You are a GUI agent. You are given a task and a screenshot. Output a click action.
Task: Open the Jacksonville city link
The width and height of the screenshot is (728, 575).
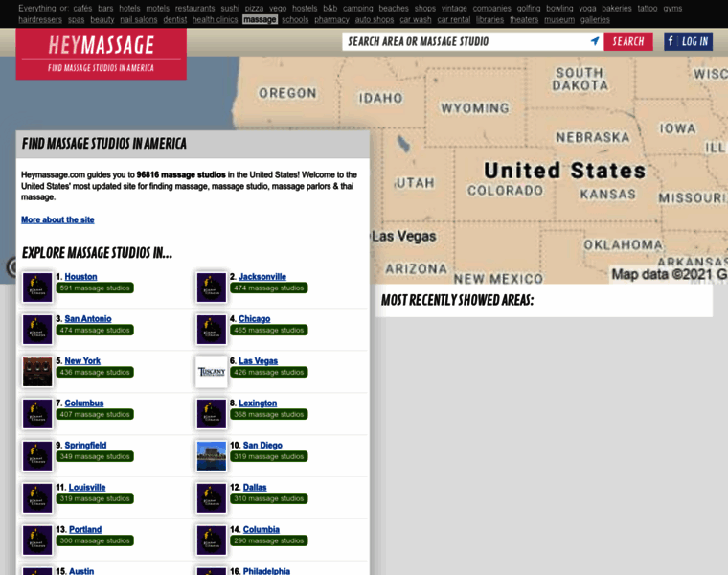coord(262,277)
